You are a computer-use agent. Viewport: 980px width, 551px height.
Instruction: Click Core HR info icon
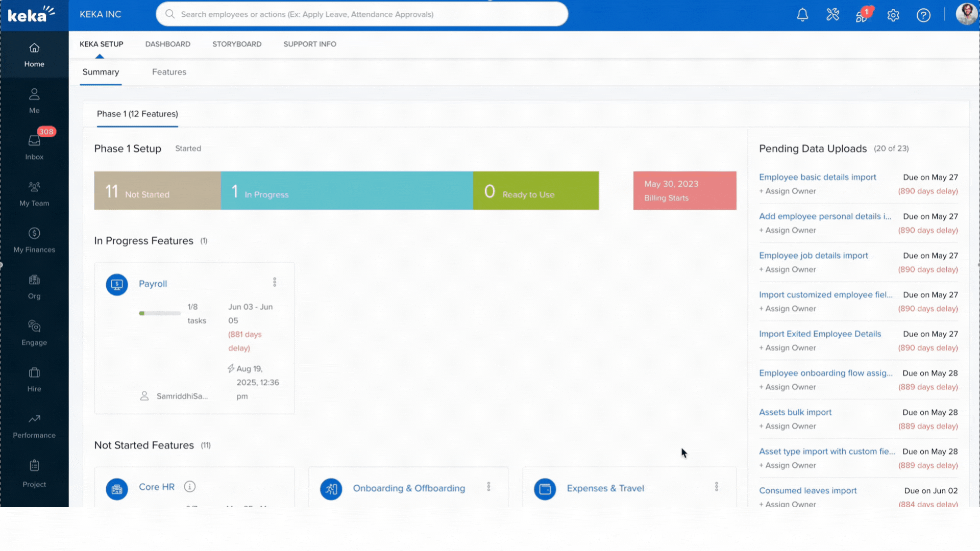click(x=190, y=487)
